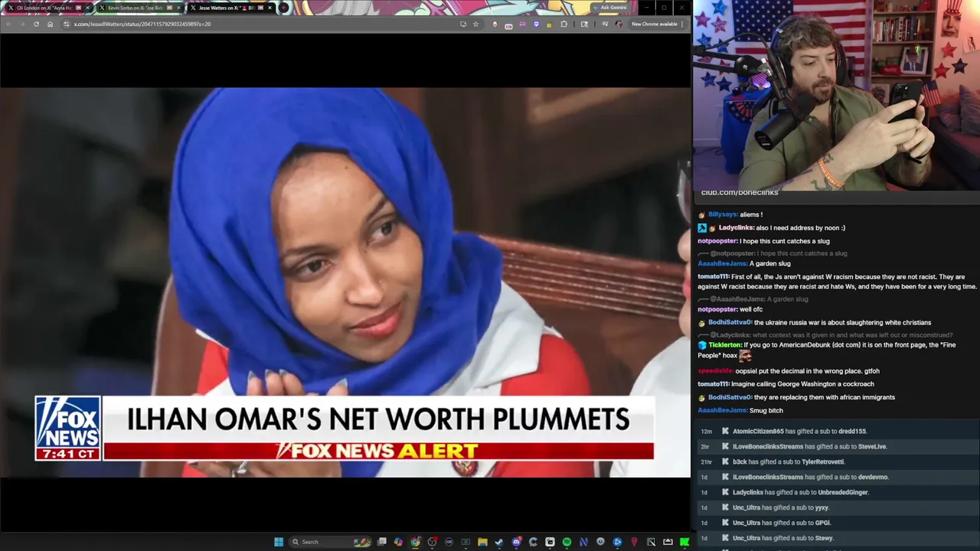Open the Chrome home page button
The width and height of the screenshot is (980, 551).
50,24
